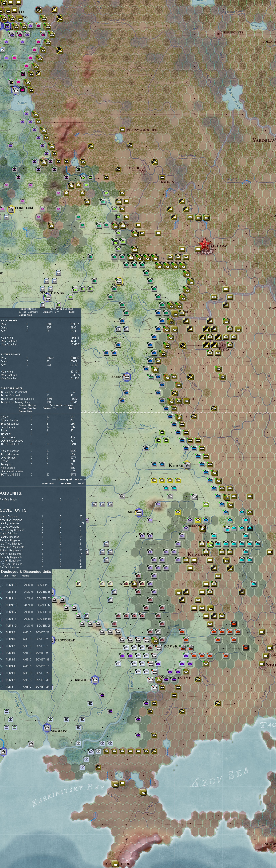
Task: Expand the Turn 12 destroyed units row
Action: (2, 612)
